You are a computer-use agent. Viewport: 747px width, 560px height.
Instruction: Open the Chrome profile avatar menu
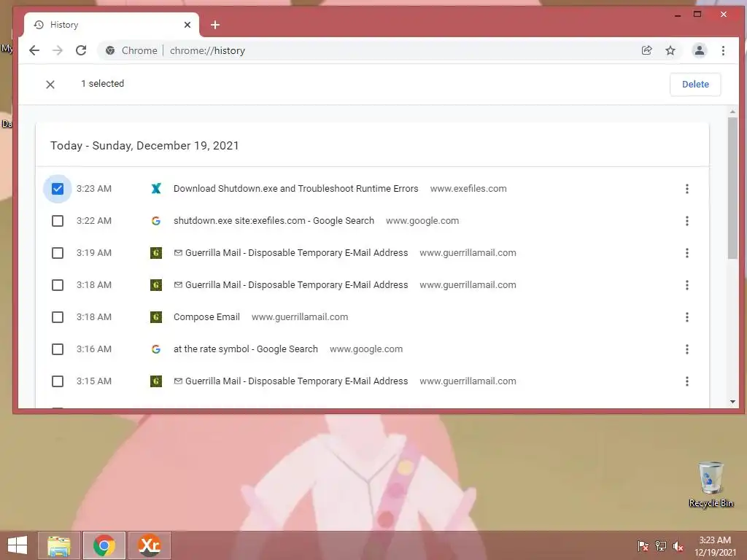tap(699, 50)
